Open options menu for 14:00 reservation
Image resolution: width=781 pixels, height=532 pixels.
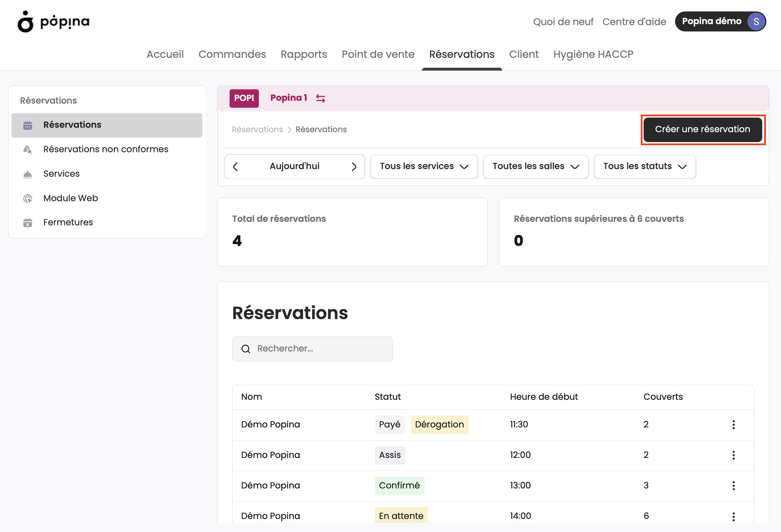click(734, 516)
